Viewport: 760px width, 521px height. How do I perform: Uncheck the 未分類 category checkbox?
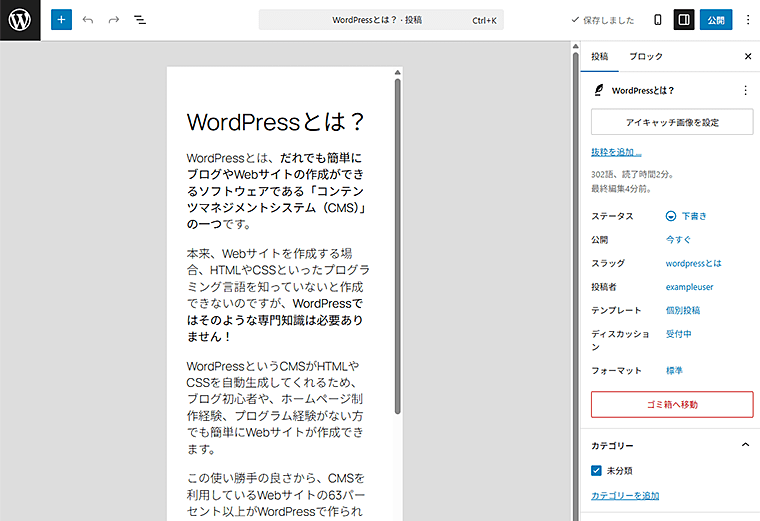pos(596,471)
